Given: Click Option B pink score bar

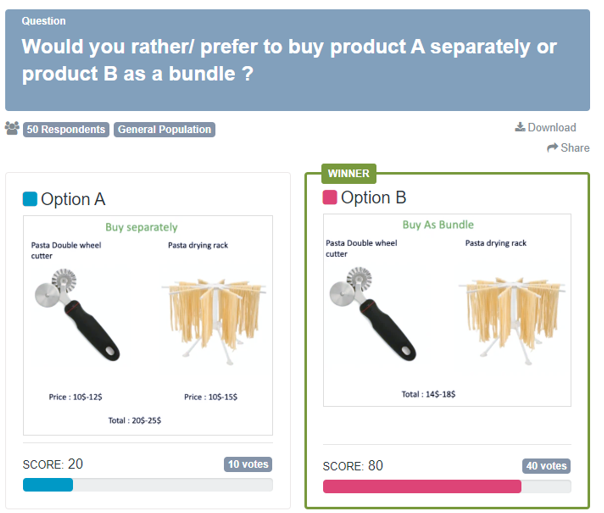Looking at the screenshot, I should [x=421, y=487].
